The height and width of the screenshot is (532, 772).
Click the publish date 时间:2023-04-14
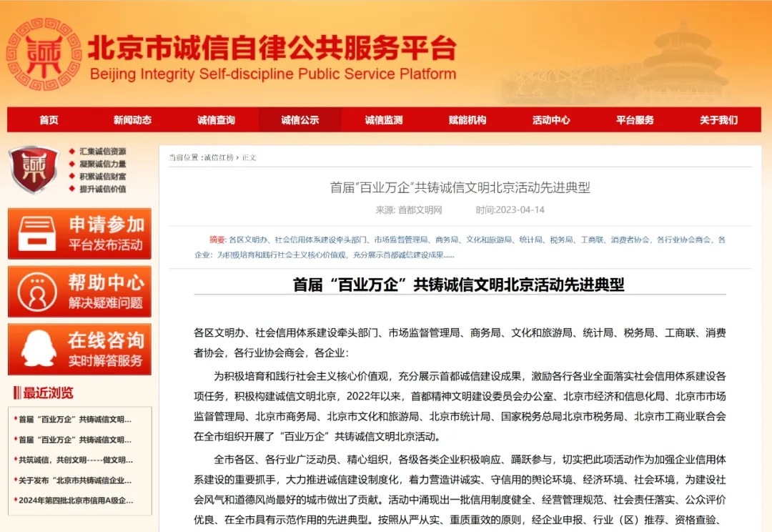(x=510, y=210)
